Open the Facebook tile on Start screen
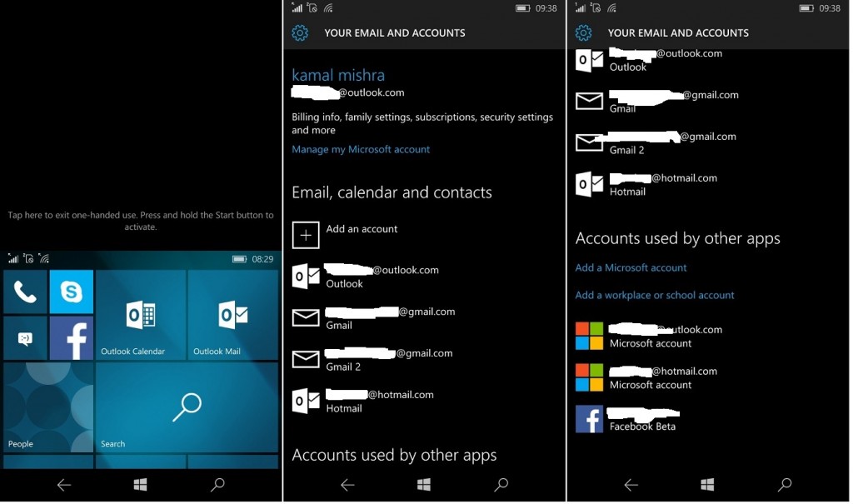The height and width of the screenshot is (504, 853). point(72,338)
